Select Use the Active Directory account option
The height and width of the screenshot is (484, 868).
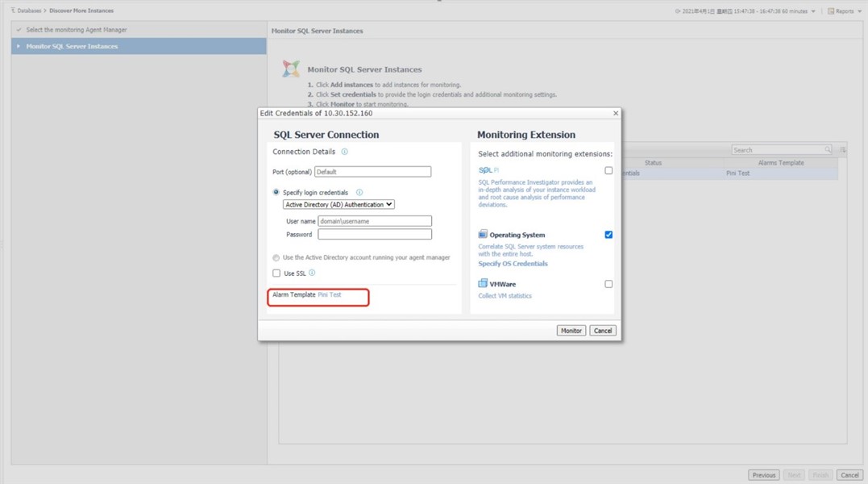(276, 257)
